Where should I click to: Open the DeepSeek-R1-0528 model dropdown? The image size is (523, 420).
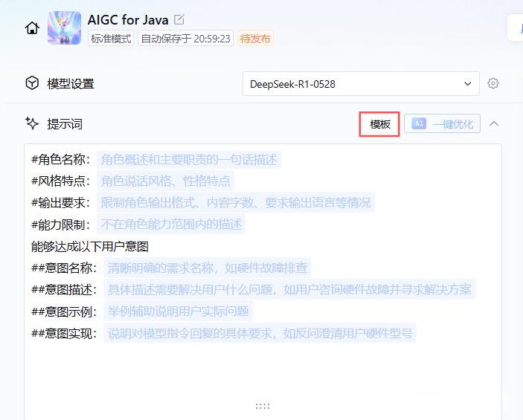click(361, 84)
